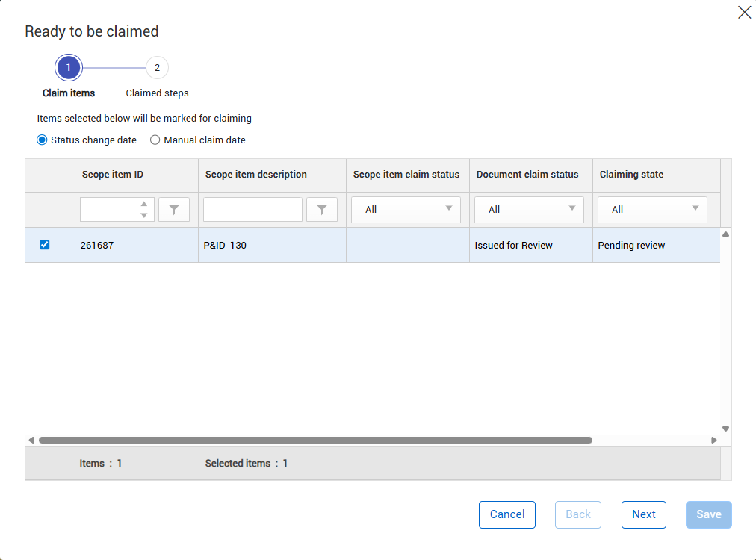The height and width of the screenshot is (560, 756).
Task: Decrement the Scope item ID spinner down arrow
Action: [x=144, y=216]
